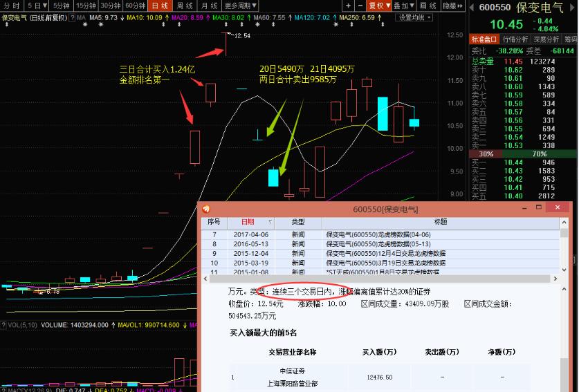Click the 类型 column header

[298, 222]
